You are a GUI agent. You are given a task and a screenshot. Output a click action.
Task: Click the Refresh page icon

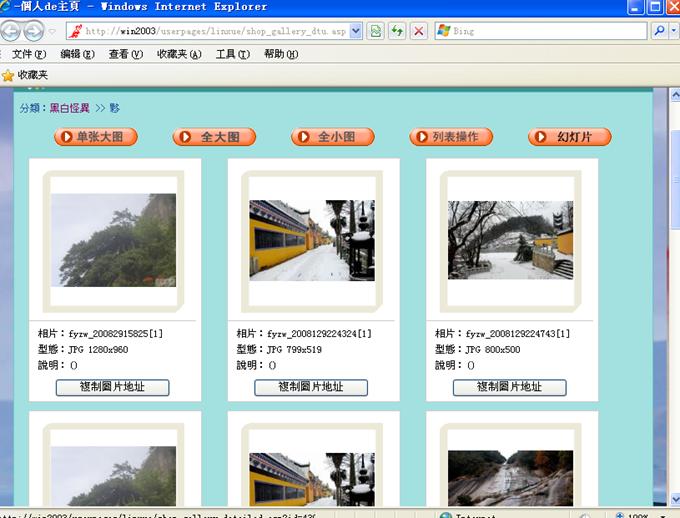tap(397, 31)
